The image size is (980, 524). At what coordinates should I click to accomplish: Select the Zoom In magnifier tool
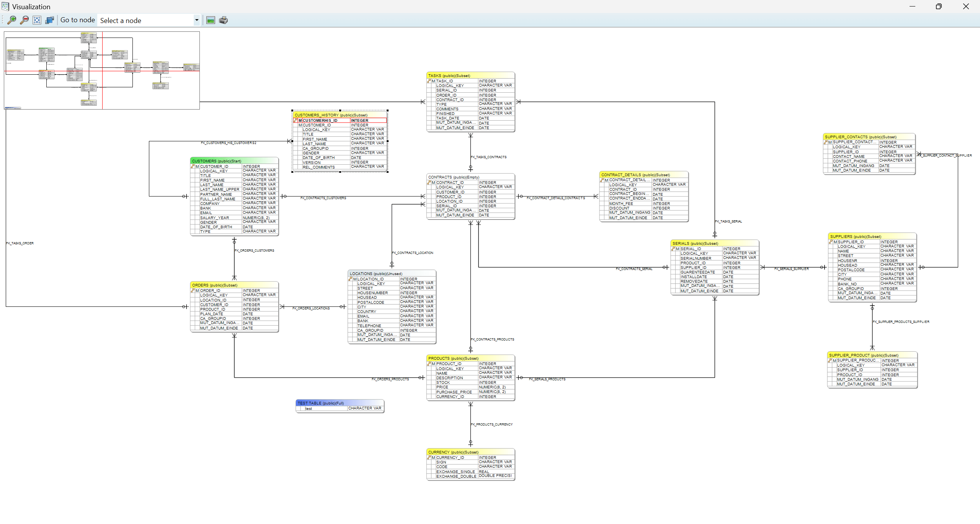[11, 20]
